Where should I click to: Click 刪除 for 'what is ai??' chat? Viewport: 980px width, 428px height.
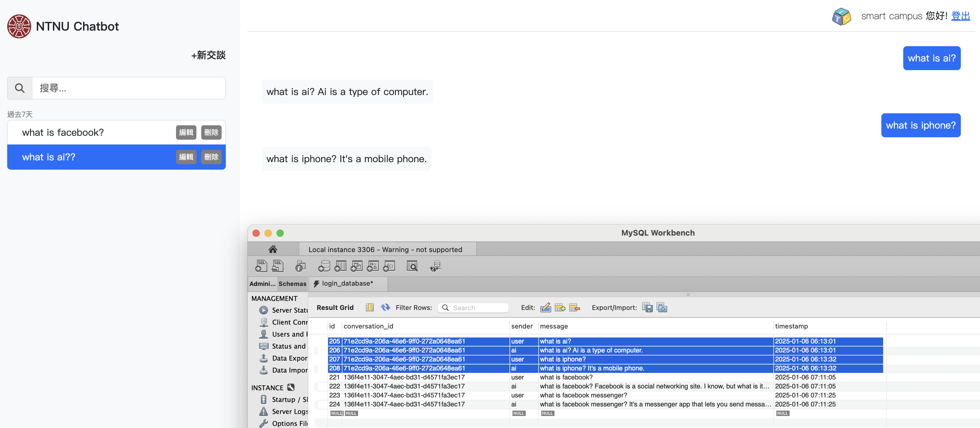211,157
